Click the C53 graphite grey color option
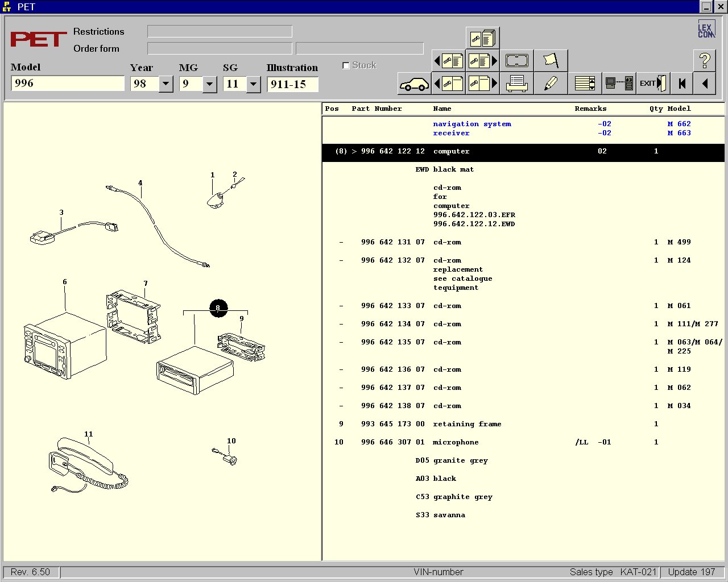728x582 pixels. click(x=454, y=497)
